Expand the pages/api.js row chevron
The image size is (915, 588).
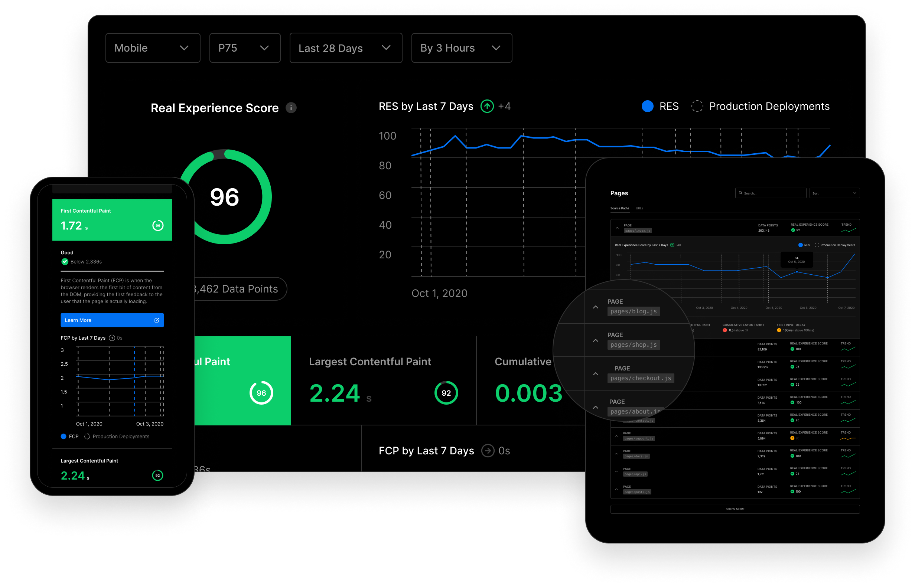(x=616, y=471)
